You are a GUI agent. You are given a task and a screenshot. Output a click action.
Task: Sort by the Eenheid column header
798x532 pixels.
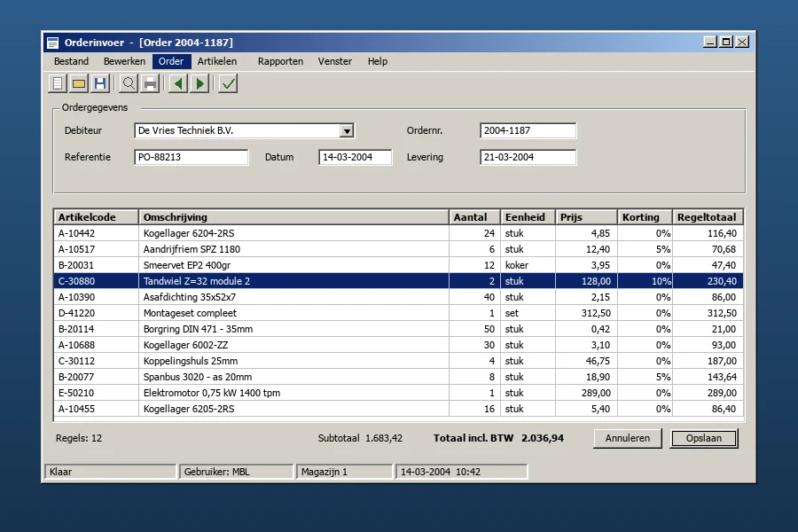tap(528, 217)
